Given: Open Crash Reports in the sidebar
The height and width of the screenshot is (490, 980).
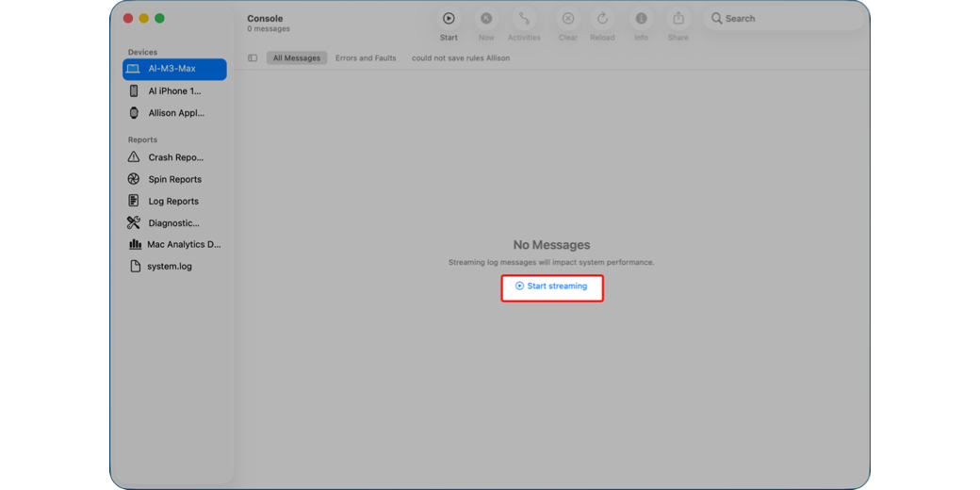Looking at the screenshot, I should tap(175, 157).
